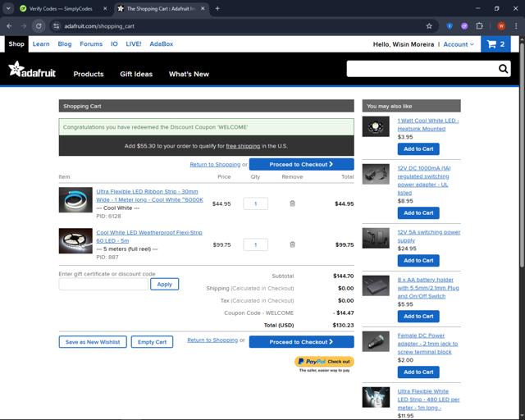Add 12V DC 1000mA power adapter to cart

[x=418, y=213]
